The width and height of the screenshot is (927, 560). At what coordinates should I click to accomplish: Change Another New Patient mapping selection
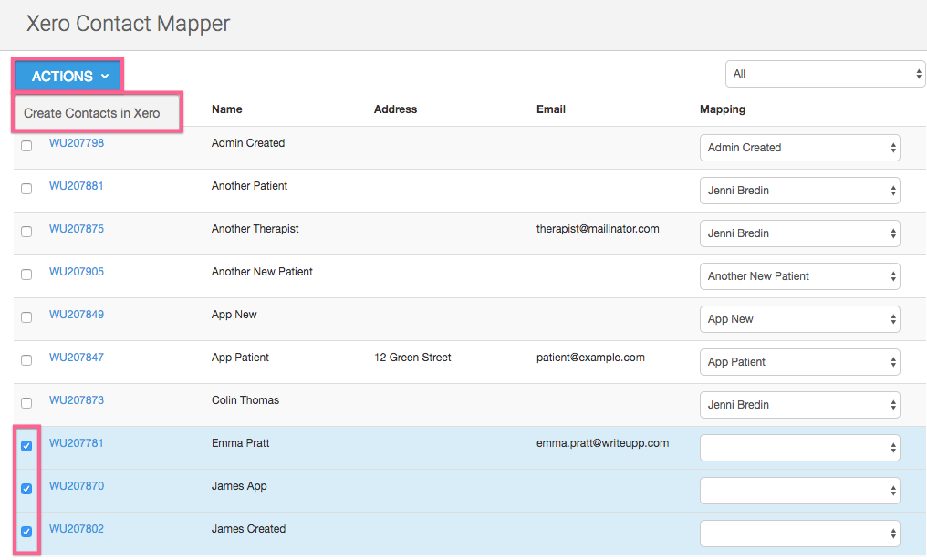799,276
